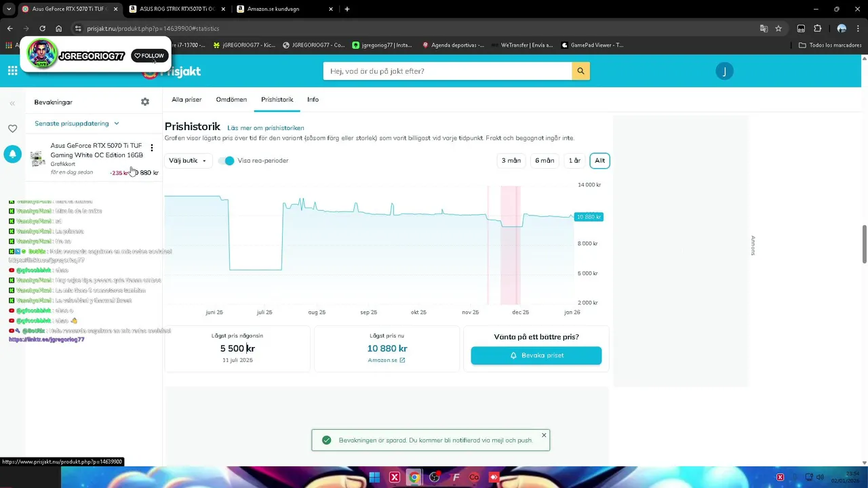This screenshot has width=868, height=488.
Task: Open the tab search dropdown arrow
Action: pyautogui.click(x=9, y=9)
